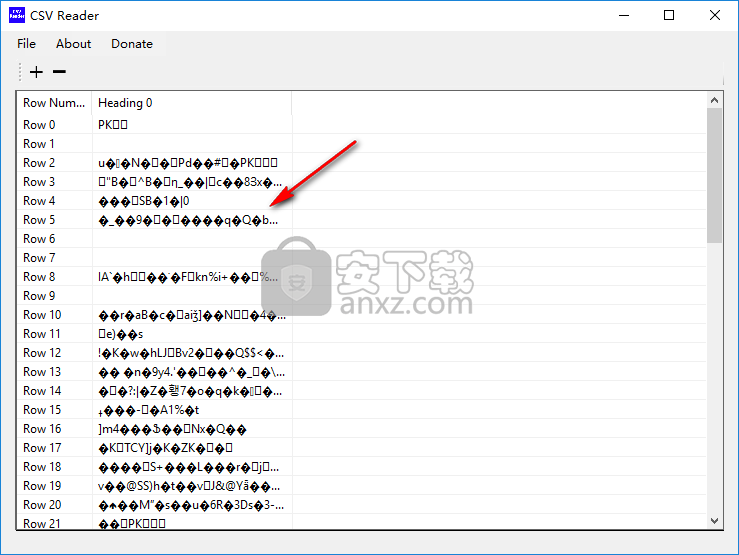The height and width of the screenshot is (555, 739).
Task: Click the Row 17 Heading 0 data cell
Action: coord(192,448)
